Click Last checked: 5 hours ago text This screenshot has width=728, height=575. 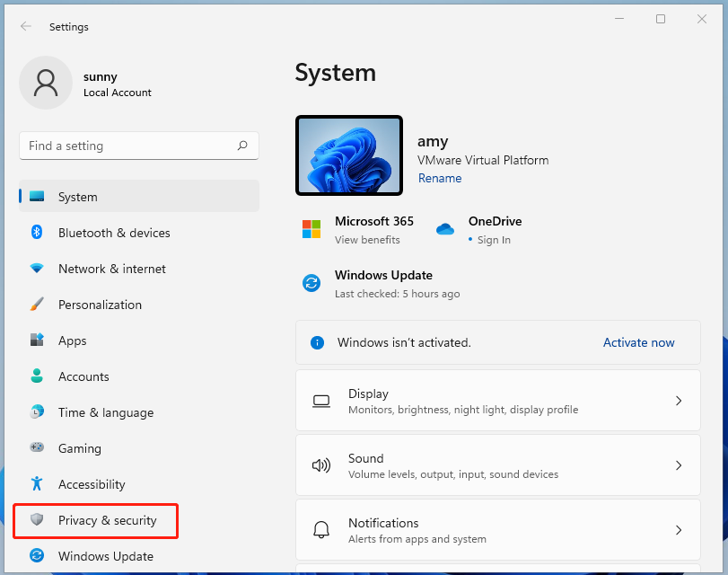(398, 294)
